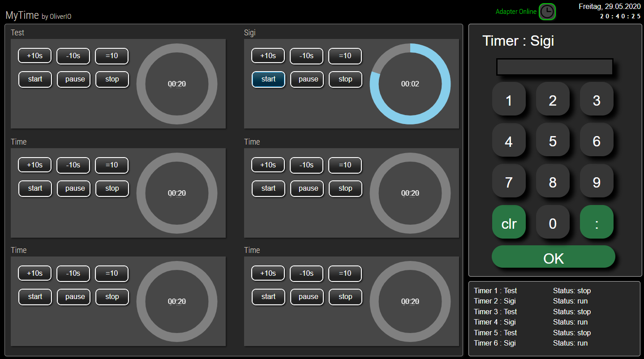Image resolution: width=644 pixels, height=359 pixels.
Task: Click the blue Sigi progress ring showing 00:02
Action: click(x=410, y=84)
